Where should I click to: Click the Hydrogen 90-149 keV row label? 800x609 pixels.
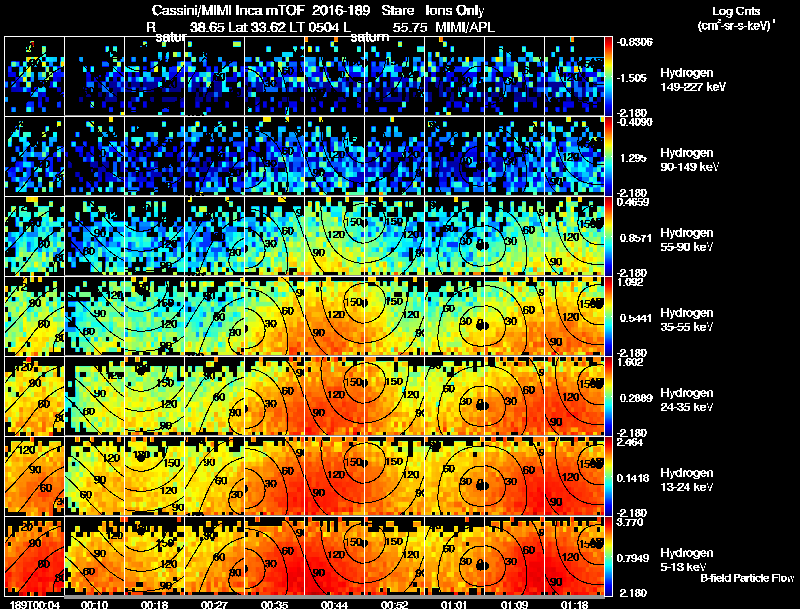689,160
